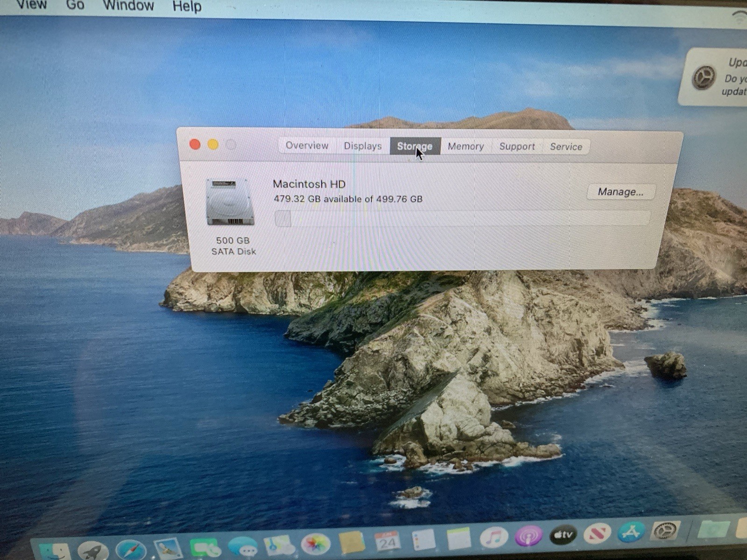Open Downloads folder stack in Dock
Image resolution: width=747 pixels, height=560 pixels.
[713, 528]
